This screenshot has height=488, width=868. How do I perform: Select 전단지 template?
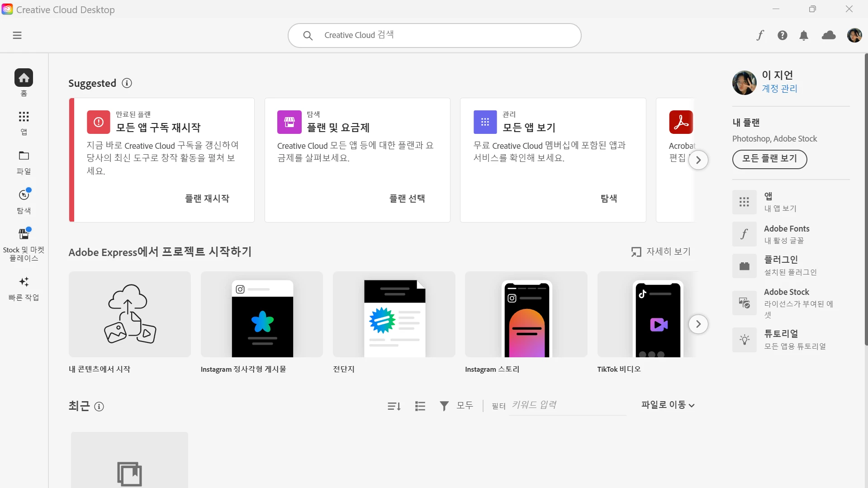[x=394, y=314]
